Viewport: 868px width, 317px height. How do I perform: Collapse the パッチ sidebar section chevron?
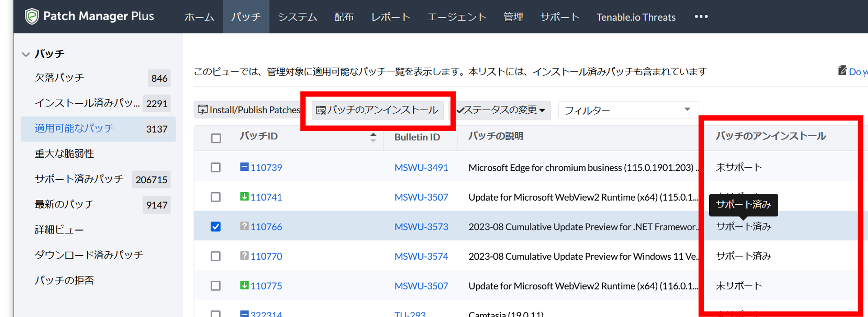click(26, 54)
